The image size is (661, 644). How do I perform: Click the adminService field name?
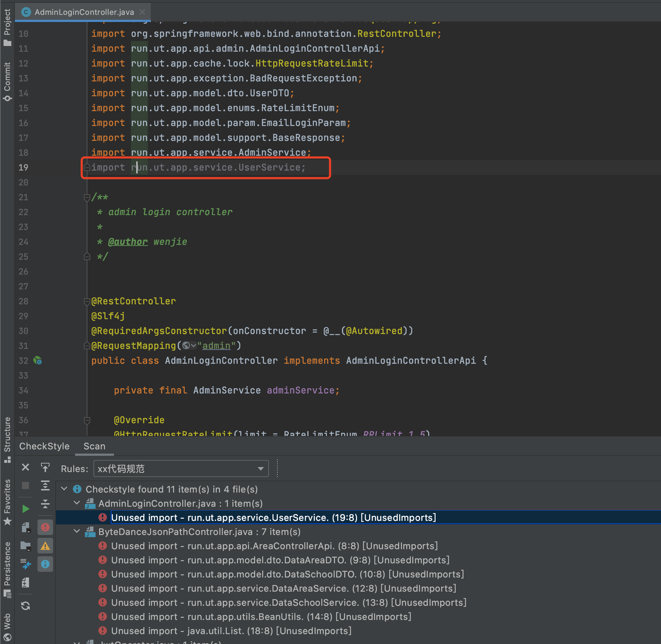tap(300, 390)
